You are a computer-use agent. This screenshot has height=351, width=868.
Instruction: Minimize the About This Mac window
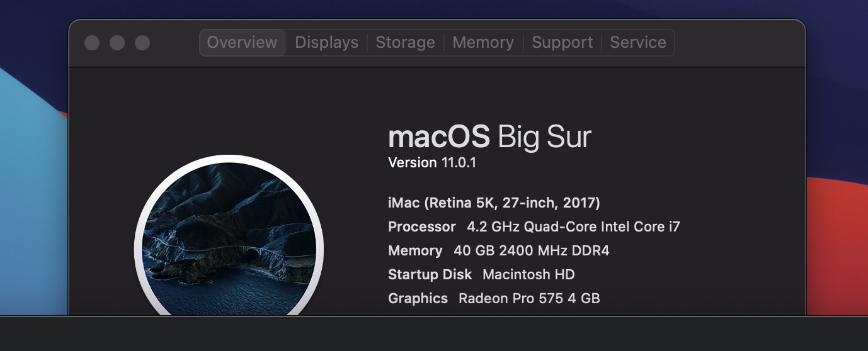click(117, 43)
